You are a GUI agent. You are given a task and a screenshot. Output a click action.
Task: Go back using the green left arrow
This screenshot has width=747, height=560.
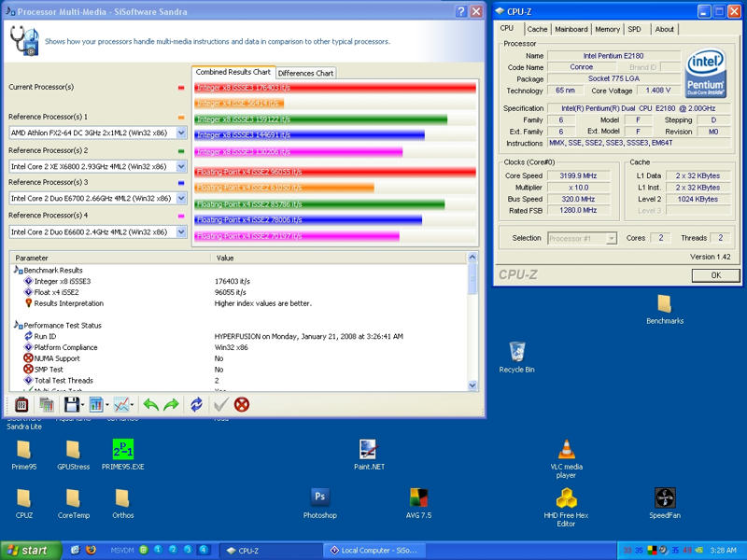click(151, 405)
